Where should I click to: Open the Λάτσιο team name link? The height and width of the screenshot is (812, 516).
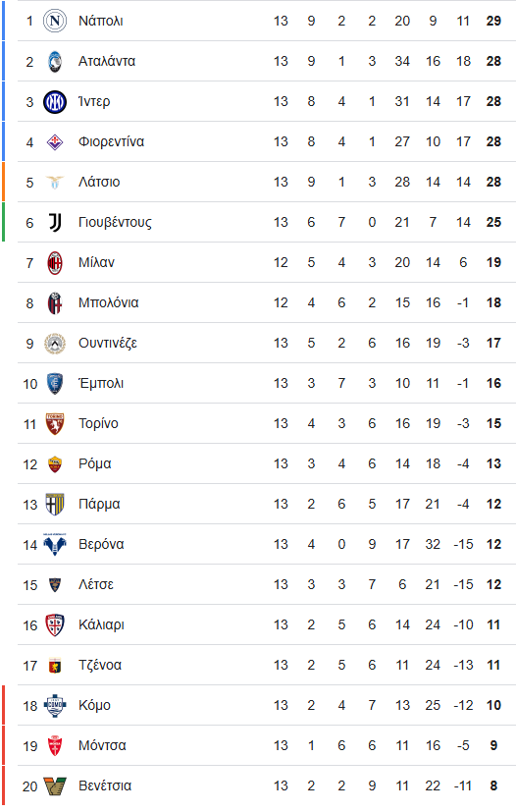(x=99, y=182)
